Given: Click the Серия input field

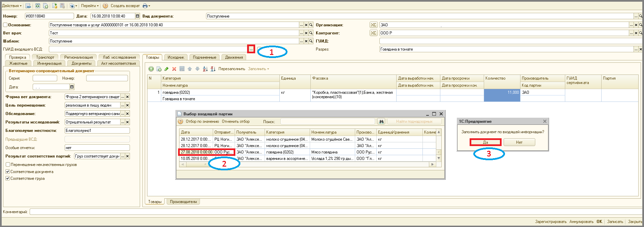Looking at the screenshot, I should [45, 78].
